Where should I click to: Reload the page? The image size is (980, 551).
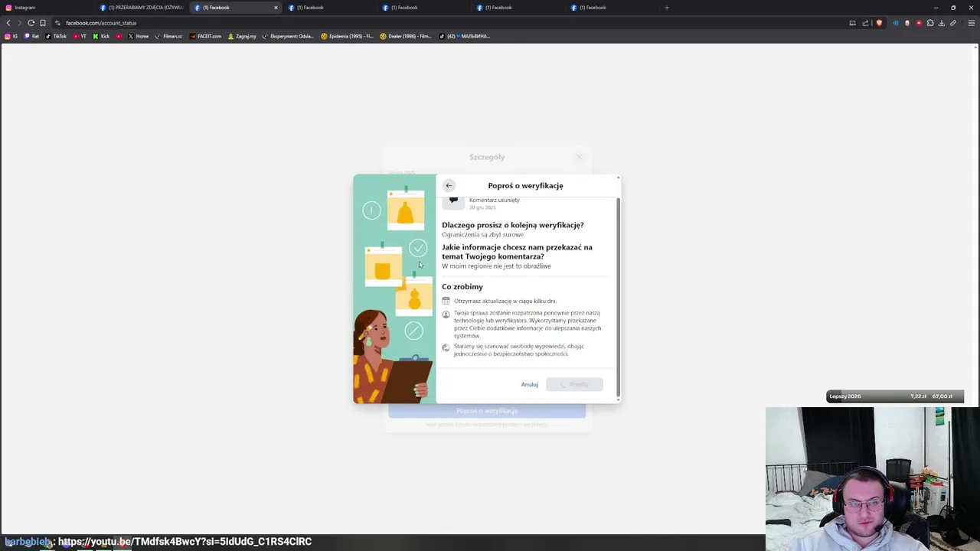pos(31,23)
